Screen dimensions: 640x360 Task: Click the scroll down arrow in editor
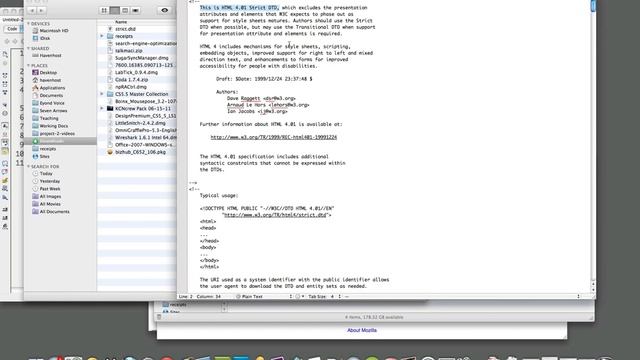593,289
